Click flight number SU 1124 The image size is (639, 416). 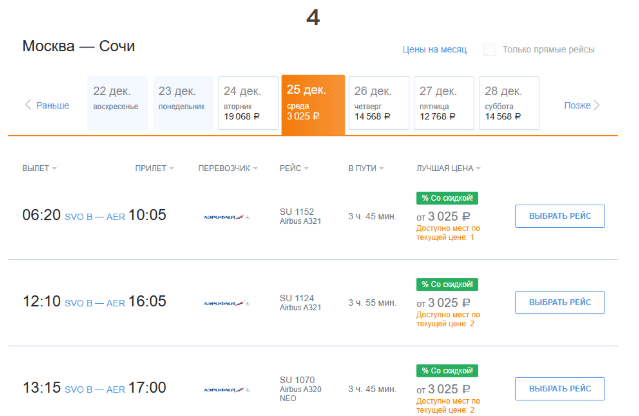point(297,298)
